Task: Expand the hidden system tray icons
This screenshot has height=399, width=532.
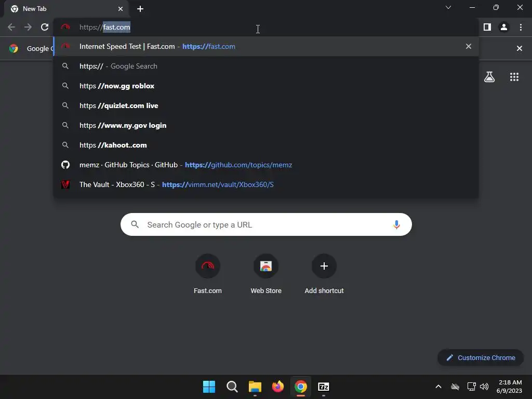Action: 438,387
